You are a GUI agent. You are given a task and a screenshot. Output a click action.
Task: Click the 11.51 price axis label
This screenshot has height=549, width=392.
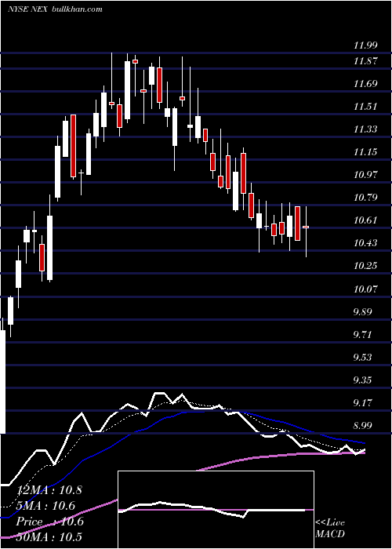(x=365, y=107)
